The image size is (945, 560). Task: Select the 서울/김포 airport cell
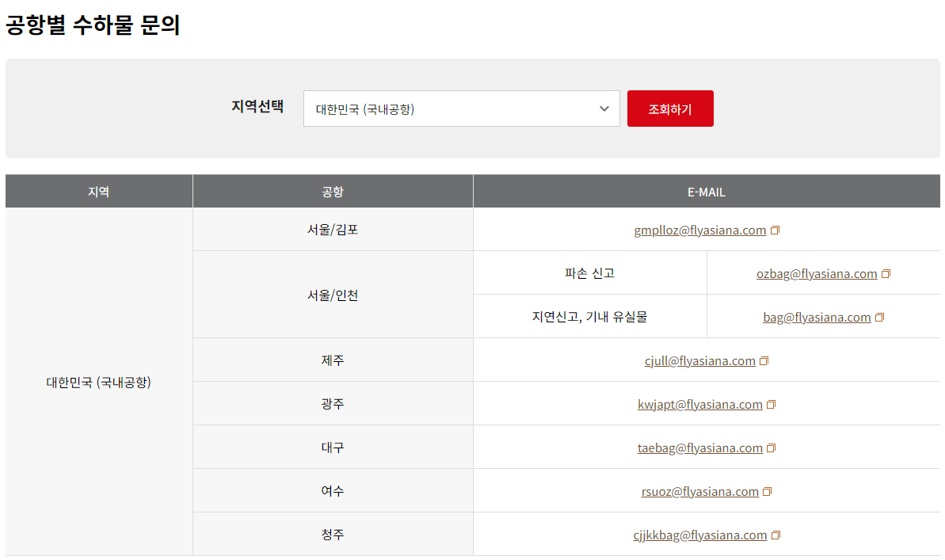(x=333, y=229)
